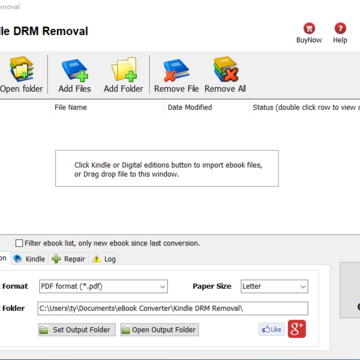Click the Open folder toolbar icon
Screen dimensions: 360x360
click(x=22, y=69)
